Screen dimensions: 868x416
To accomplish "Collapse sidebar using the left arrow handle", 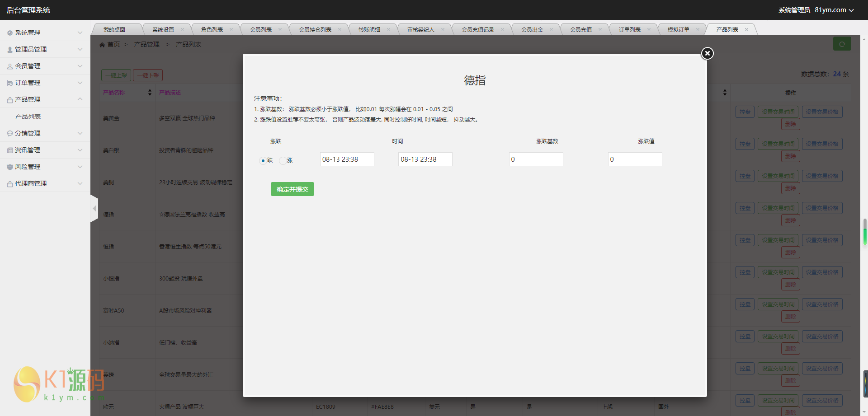I will click(94, 208).
